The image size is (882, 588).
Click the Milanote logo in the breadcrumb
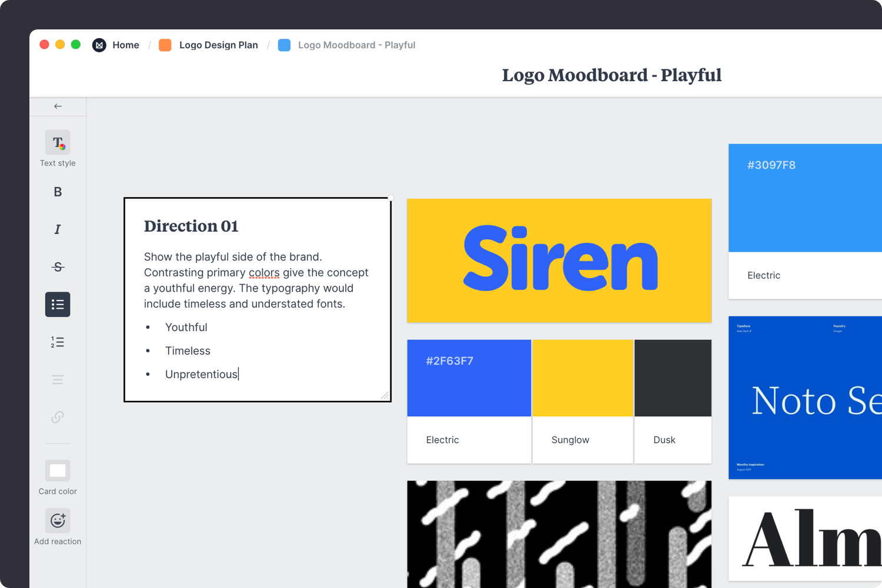tap(99, 45)
